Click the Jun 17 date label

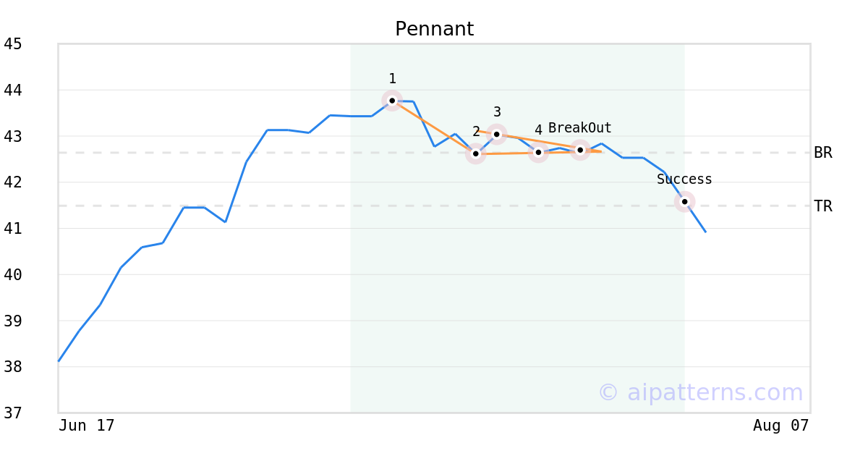tap(86, 426)
